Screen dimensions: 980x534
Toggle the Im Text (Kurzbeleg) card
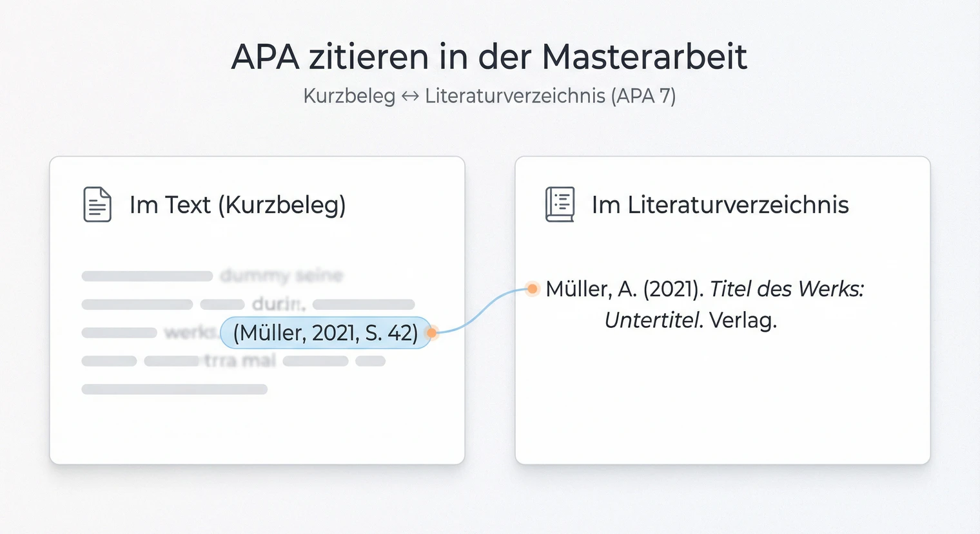coord(257,309)
